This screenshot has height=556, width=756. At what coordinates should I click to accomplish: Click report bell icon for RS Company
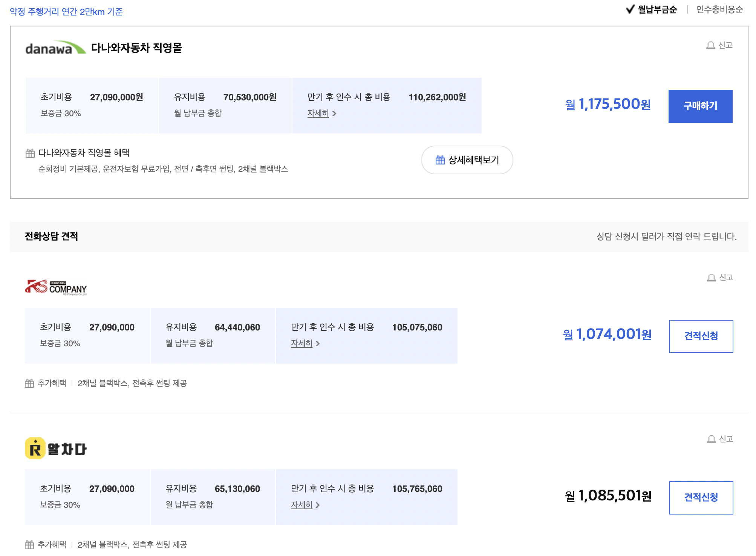point(711,278)
